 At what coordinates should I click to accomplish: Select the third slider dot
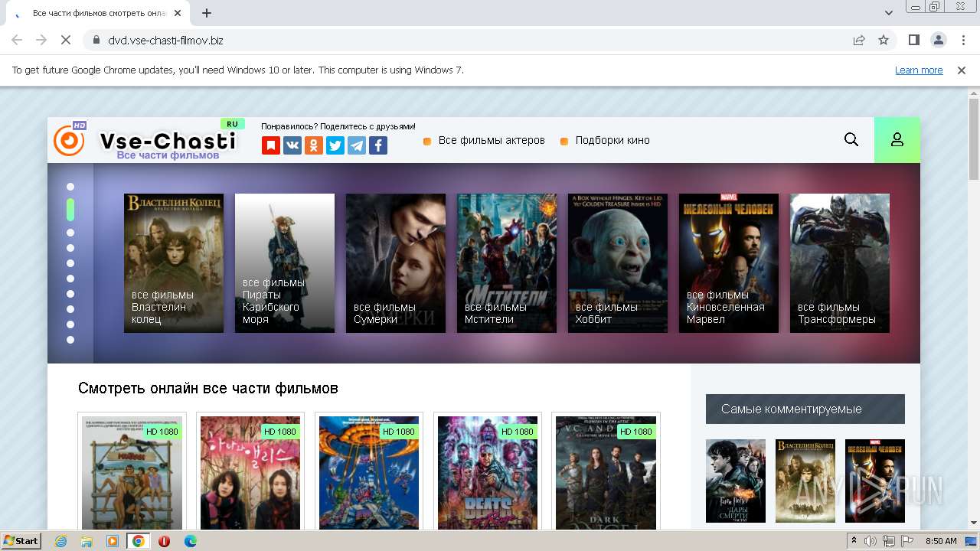[70, 233]
